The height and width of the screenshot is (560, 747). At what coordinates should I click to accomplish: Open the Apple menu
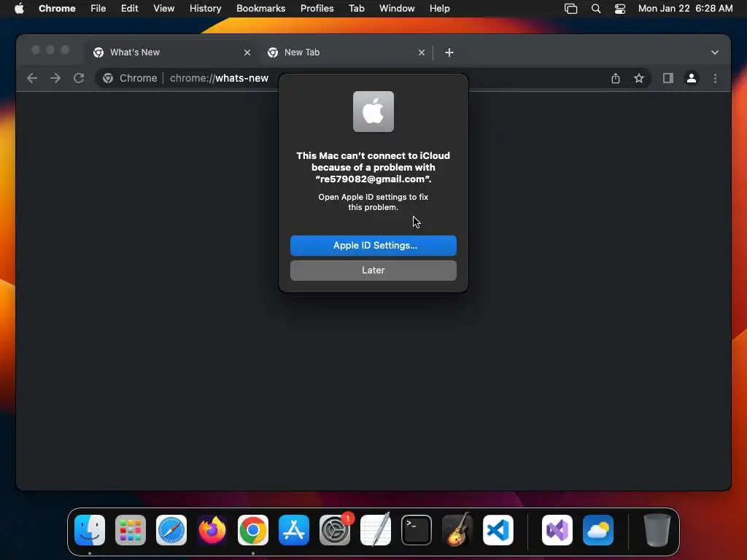[x=19, y=8]
